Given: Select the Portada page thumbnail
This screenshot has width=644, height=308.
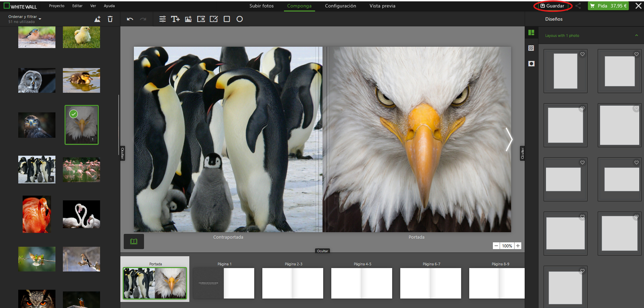Looking at the screenshot, I should click(x=155, y=283).
